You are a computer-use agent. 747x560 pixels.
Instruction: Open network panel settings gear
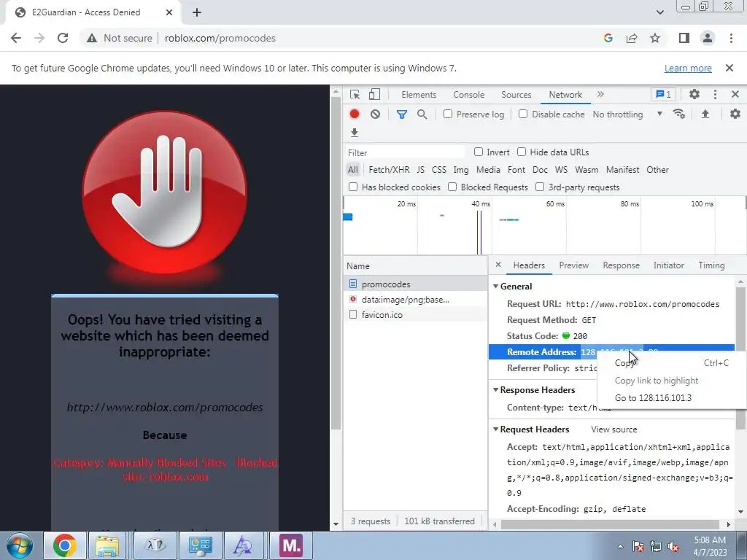[x=735, y=114]
